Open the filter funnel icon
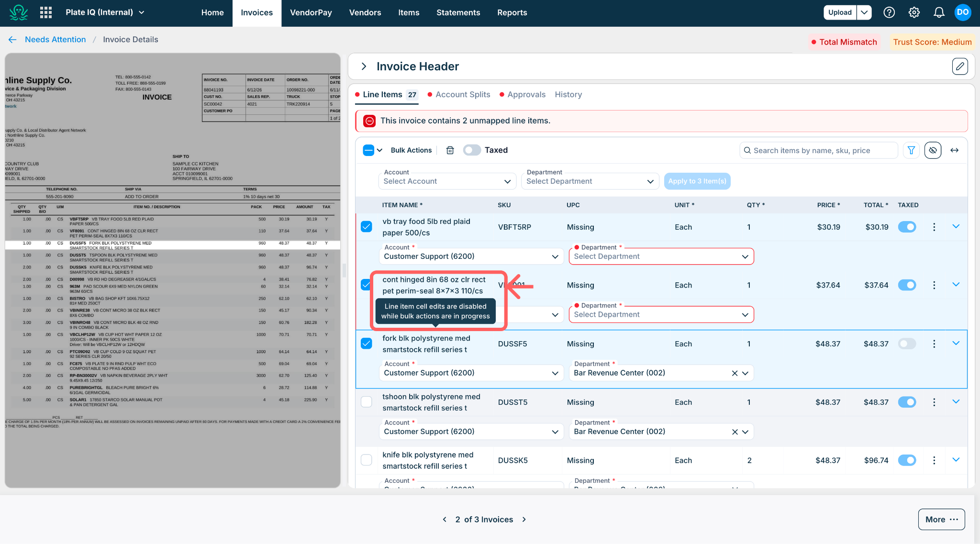 [x=911, y=150]
